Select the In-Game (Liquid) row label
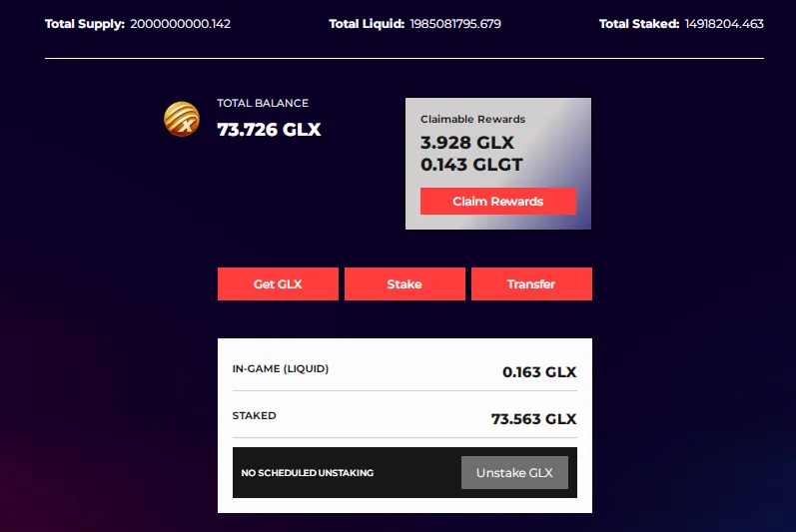This screenshot has height=532, width=796. [x=281, y=368]
